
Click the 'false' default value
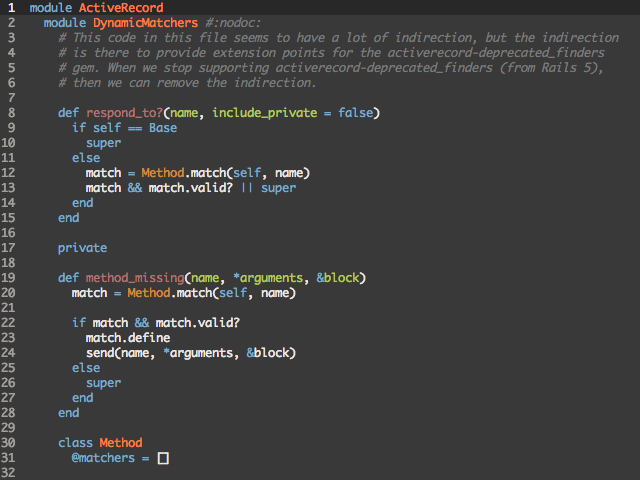[x=356, y=113]
